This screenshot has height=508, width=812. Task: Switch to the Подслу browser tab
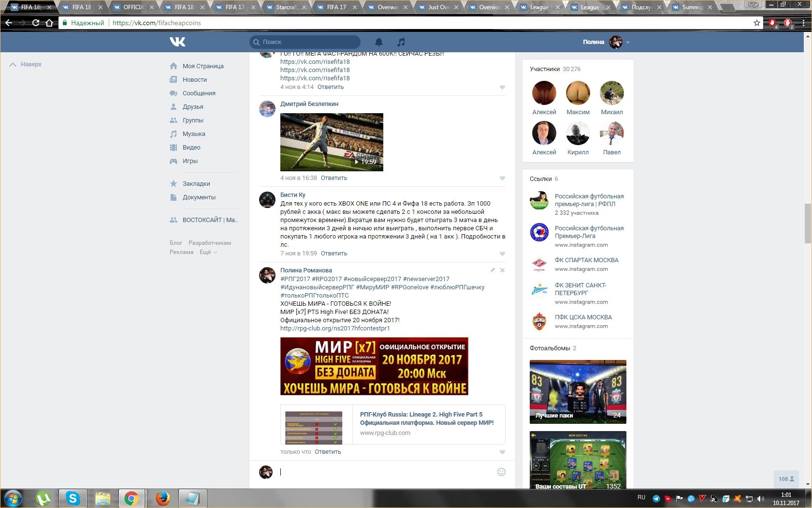coord(641,7)
